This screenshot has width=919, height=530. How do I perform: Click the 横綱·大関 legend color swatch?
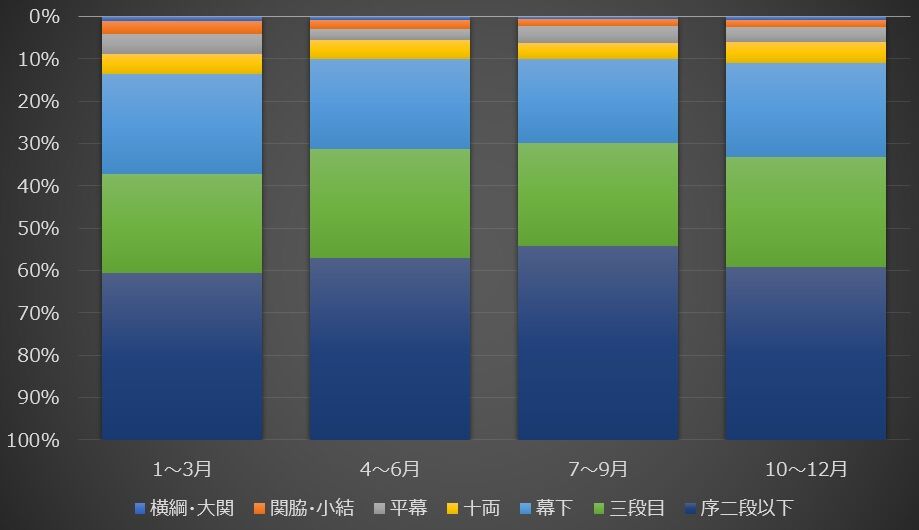coord(140,508)
